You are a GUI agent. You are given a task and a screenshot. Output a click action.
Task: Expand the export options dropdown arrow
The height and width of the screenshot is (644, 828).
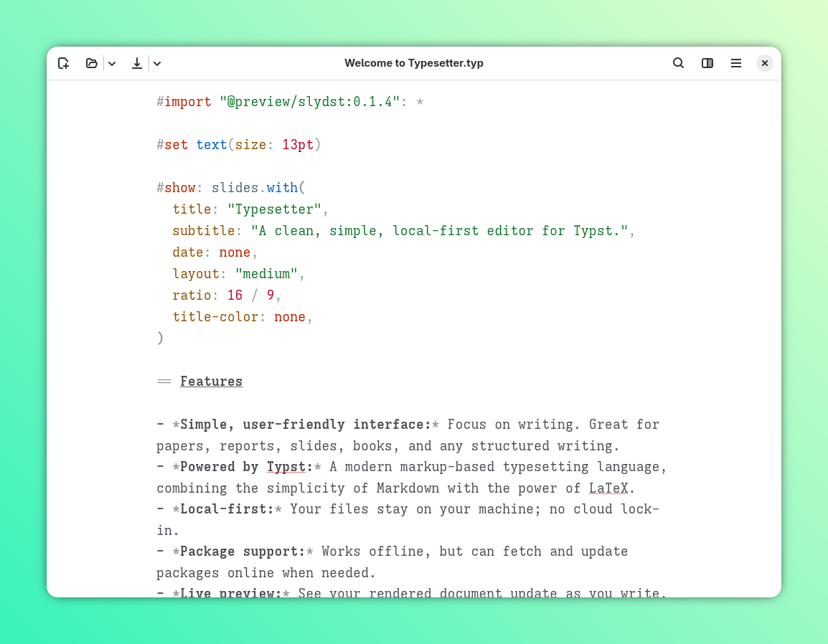pyautogui.click(x=157, y=64)
